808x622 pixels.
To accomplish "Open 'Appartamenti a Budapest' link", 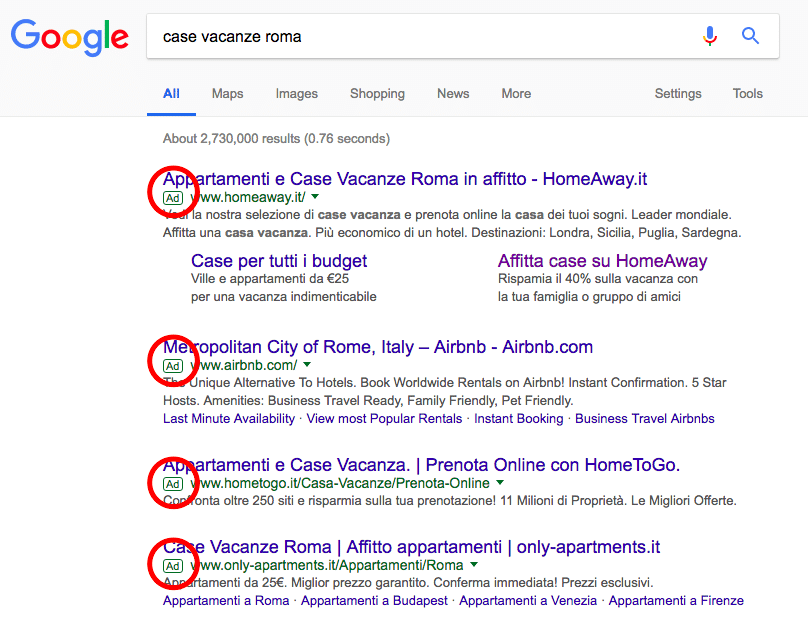I will [x=374, y=601].
